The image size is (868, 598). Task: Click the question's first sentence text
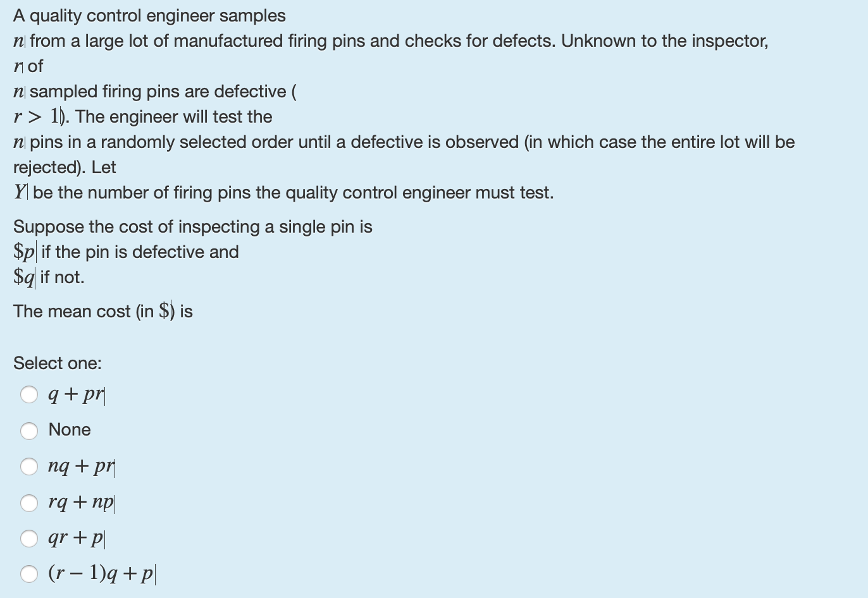[x=149, y=15]
